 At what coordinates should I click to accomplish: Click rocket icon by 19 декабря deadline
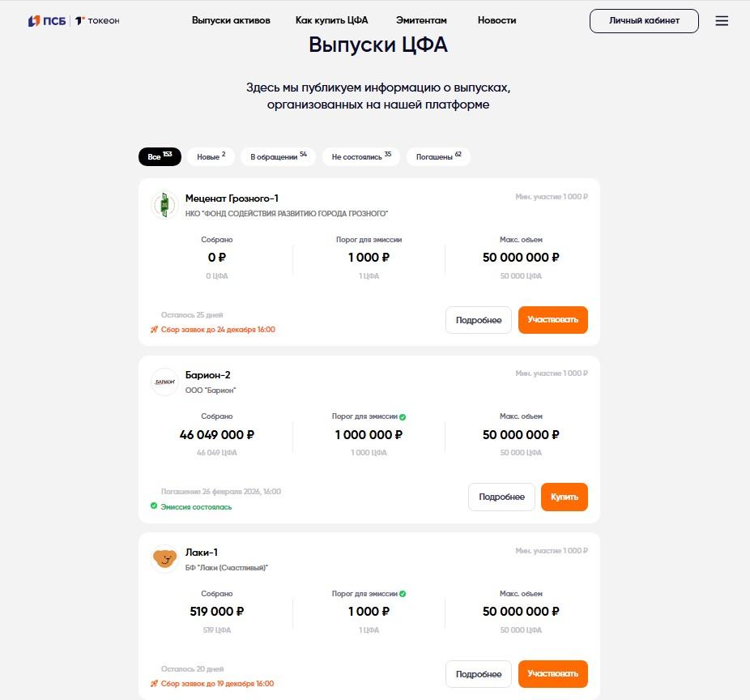(154, 683)
